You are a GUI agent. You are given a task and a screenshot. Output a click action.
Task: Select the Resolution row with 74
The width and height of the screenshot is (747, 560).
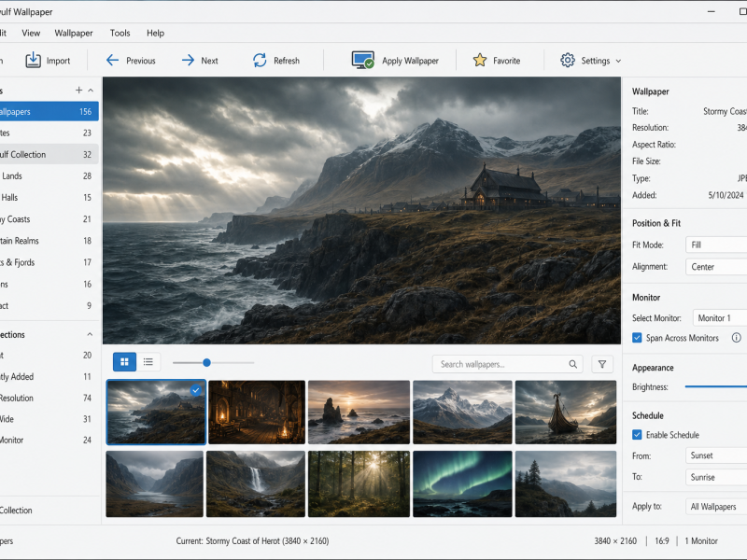tap(49, 398)
